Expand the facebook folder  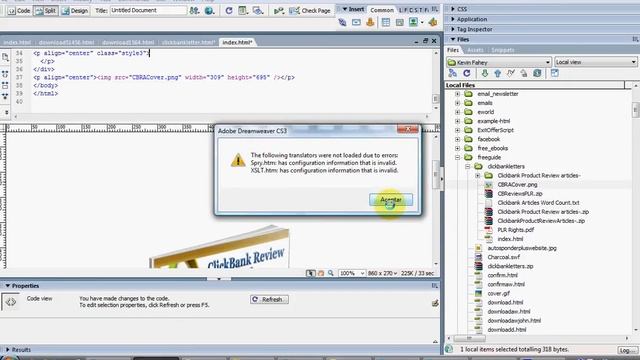click(458, 139)
